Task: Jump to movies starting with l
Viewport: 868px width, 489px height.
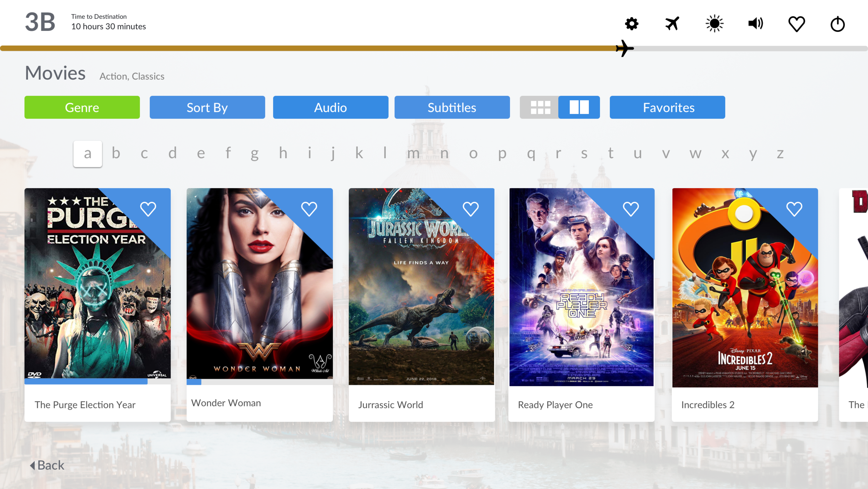Action: [x=385, y=153]
